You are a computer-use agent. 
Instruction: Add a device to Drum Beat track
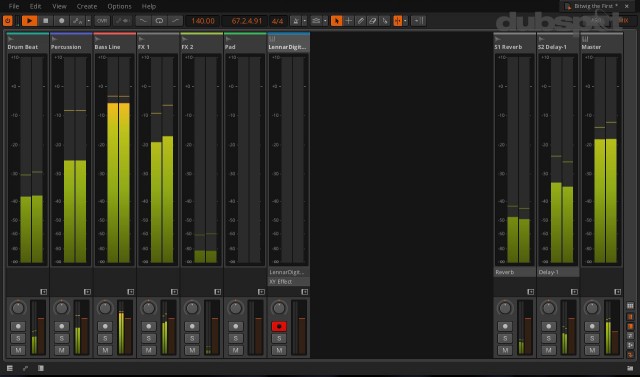point(44,292)
